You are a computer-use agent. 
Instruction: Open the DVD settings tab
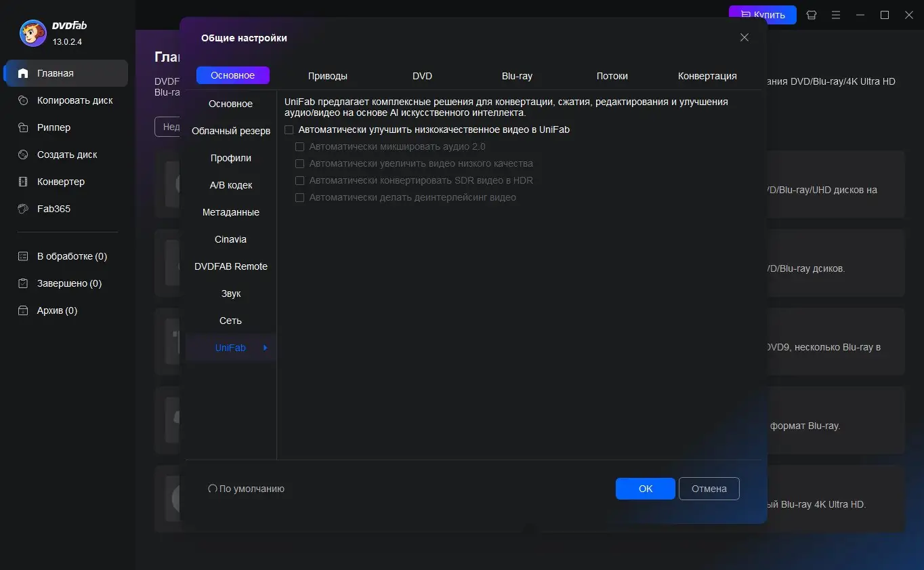(x=422, y=76)
